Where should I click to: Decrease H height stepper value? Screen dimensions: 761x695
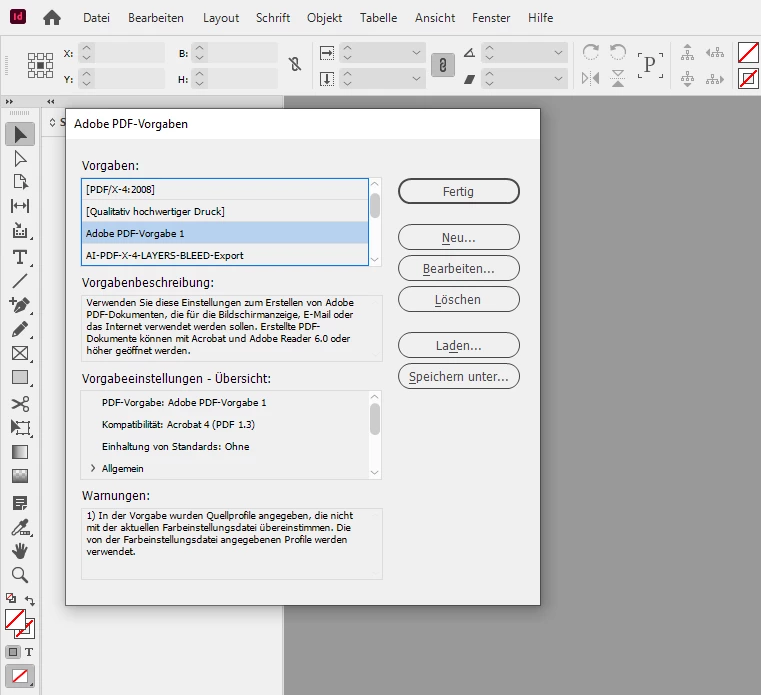tap(199, 83)
